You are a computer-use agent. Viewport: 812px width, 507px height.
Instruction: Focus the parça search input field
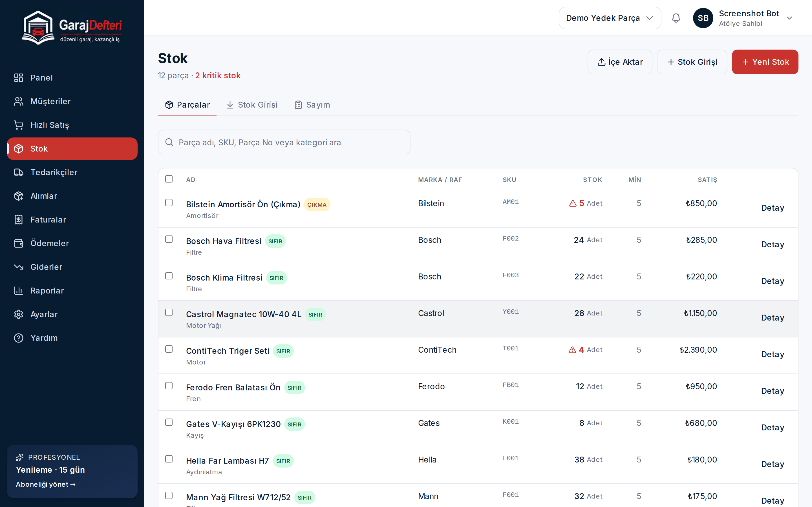(x=284, y=142)
